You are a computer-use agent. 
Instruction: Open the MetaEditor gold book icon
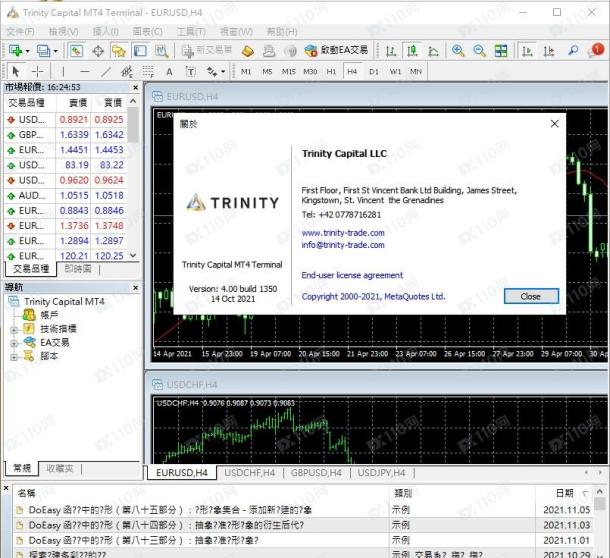coord(247,51)
